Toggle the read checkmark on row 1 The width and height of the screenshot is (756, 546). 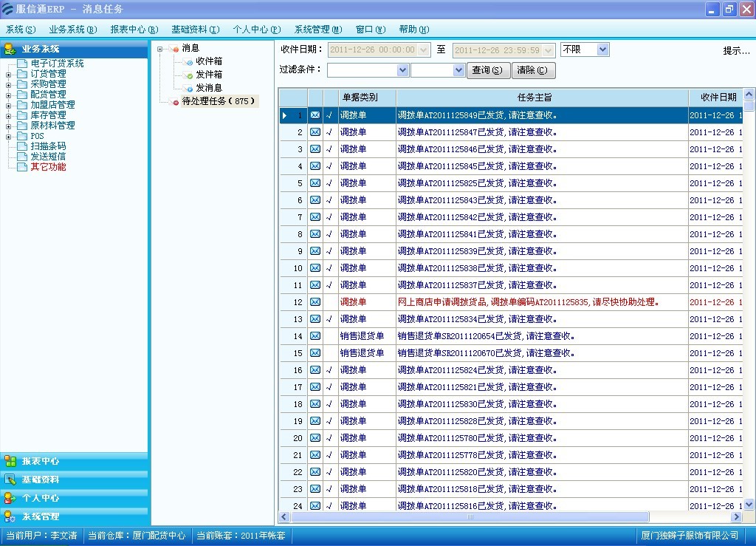pos(329,115)
